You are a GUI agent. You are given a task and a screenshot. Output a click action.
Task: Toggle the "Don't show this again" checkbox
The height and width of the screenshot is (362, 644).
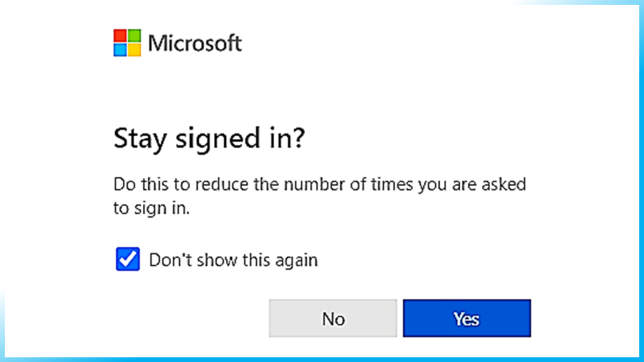128,259
